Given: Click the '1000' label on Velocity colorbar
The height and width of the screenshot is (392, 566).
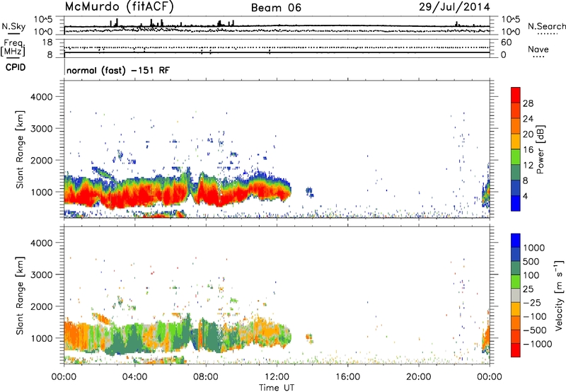Looking at the screenshot, I should (533, 248).
